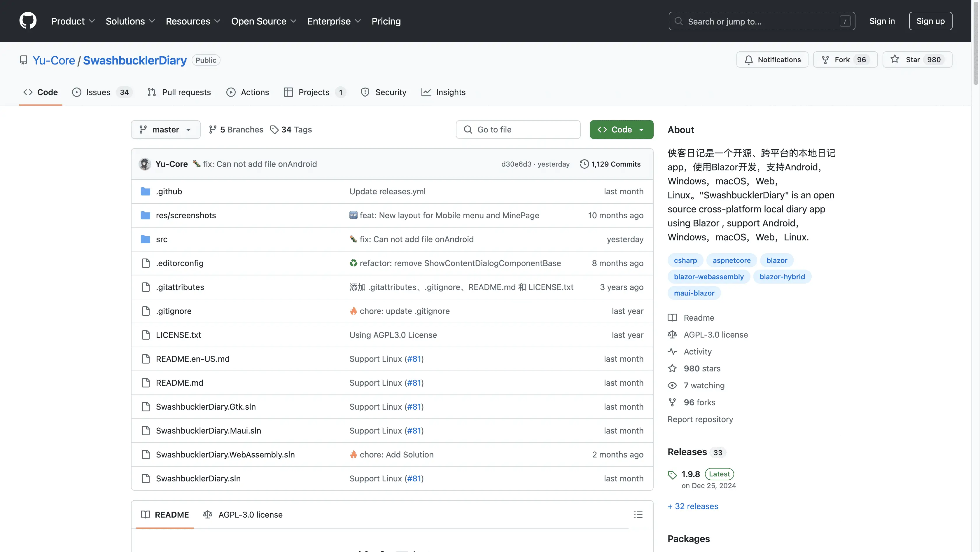Open the README outline list icon
Screen dimensions: 980x552
click(x=638, y=514)
